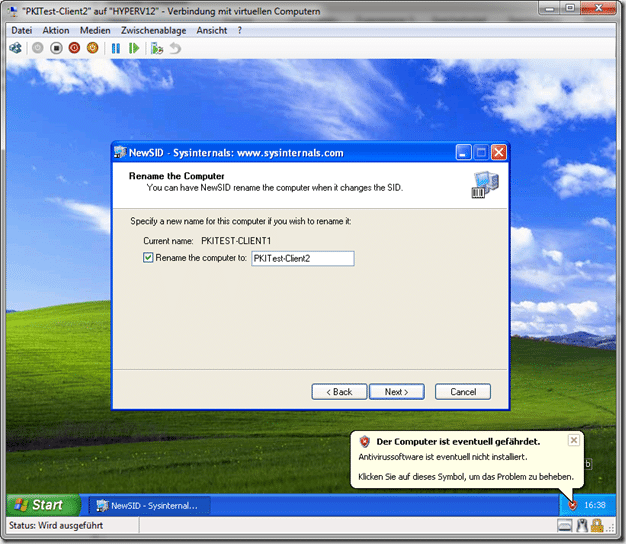Open the Medien menu
The width and height of the screenshot is (626, 544).
click(x=95, y=30)
